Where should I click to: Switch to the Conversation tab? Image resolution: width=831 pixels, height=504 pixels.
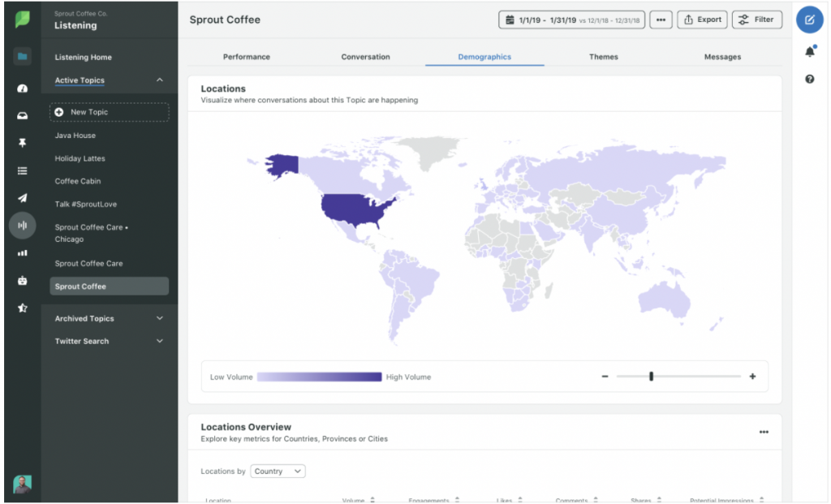366,57
